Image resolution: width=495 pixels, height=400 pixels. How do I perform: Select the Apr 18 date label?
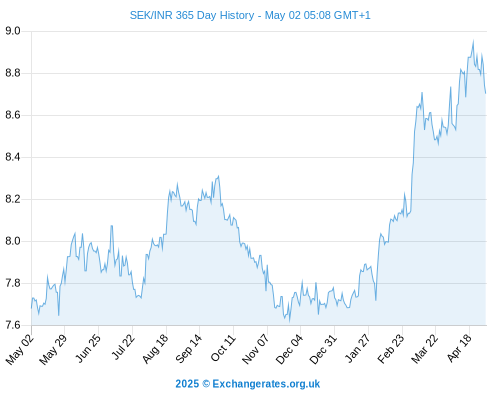(460, 348)
